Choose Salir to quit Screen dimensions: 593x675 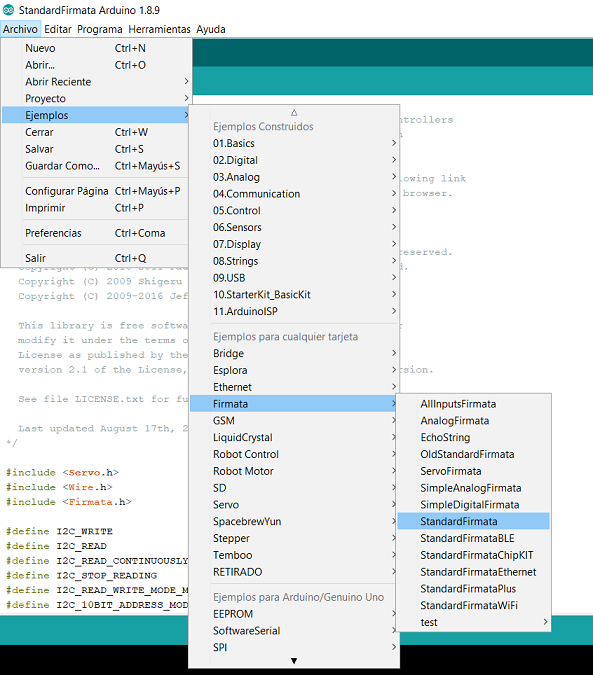96,258
